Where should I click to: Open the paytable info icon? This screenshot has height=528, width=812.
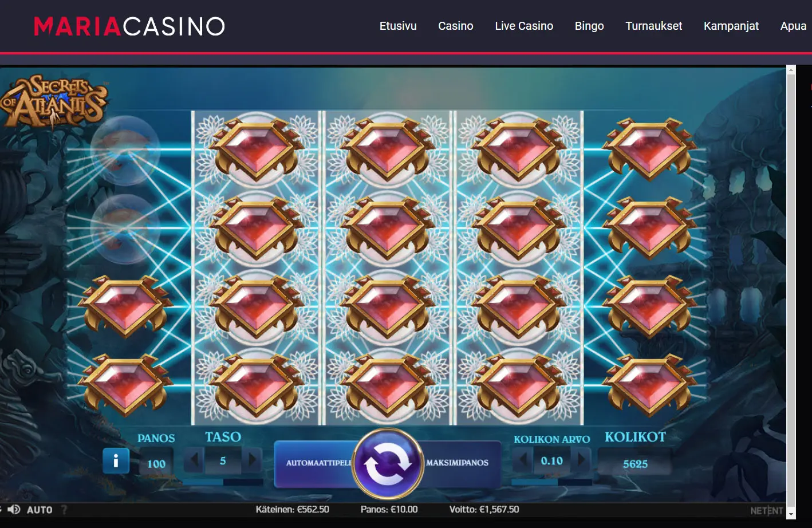tap(116, 460)
